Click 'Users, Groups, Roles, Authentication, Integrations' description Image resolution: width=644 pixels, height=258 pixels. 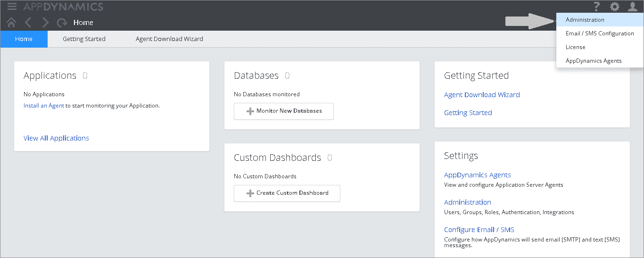click(509, 212)
